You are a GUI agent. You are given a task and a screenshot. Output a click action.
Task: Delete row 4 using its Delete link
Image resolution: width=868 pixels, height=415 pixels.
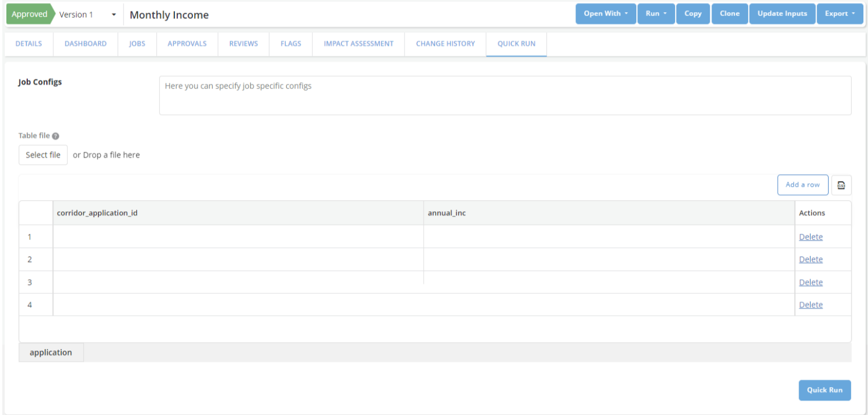(x=810, y=305)
